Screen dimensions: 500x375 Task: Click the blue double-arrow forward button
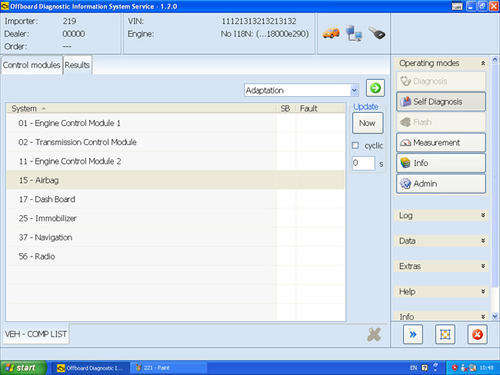tap(413, 334)
